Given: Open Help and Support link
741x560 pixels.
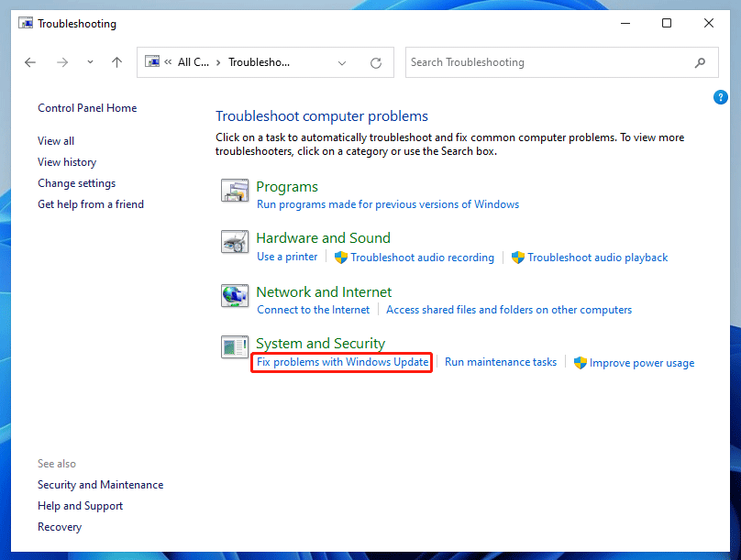Looking at the screenshot, I should click(81, 506).
